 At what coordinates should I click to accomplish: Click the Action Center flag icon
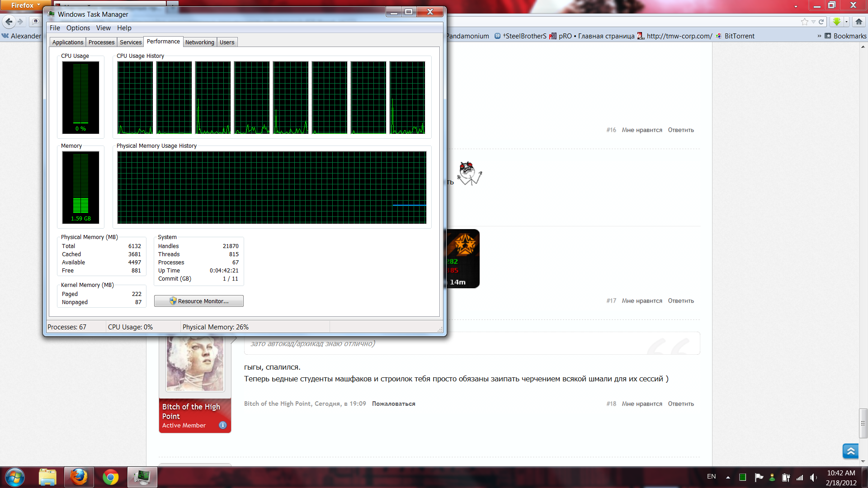coord(759,477)
